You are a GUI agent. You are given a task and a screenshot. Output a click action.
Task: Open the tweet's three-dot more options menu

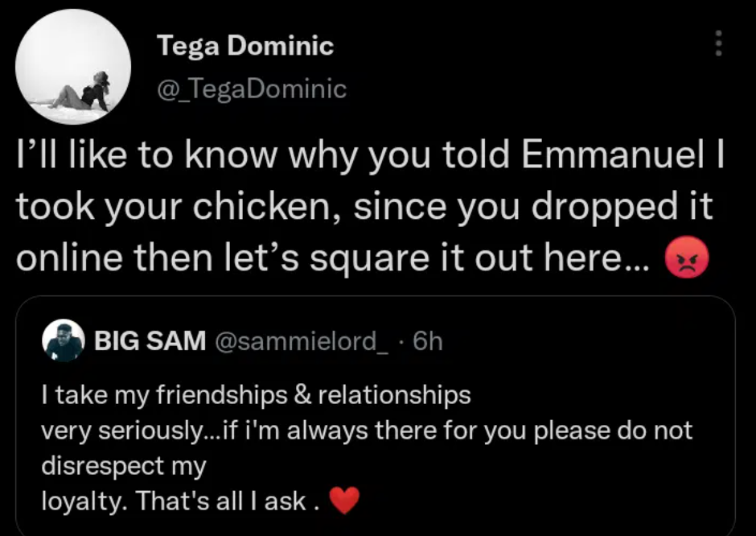point(718,43)
